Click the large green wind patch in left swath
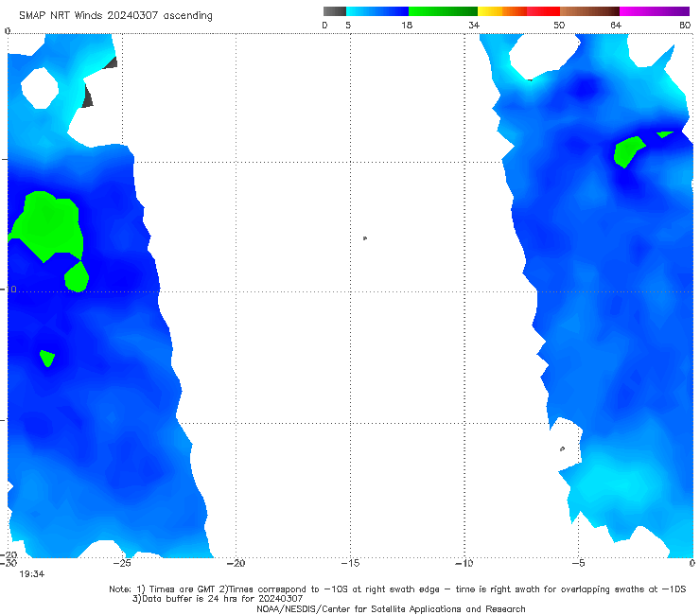Image resolution: width=700 pixels, height=615 pixels. coord(48,226)
